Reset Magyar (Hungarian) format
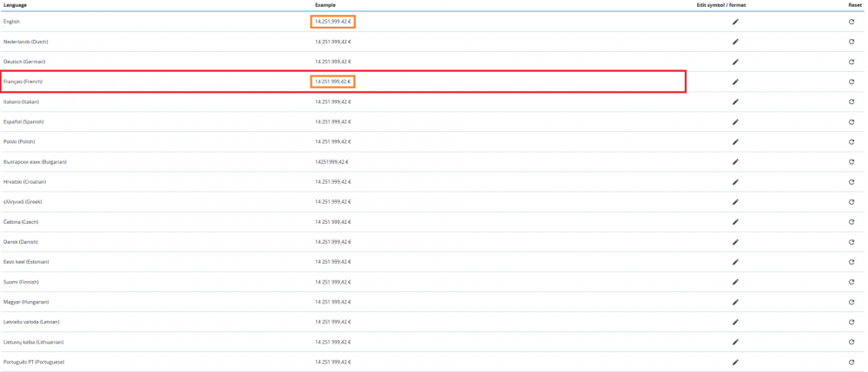The width and height of the screenshot is (868, 372). coord(852,302)
